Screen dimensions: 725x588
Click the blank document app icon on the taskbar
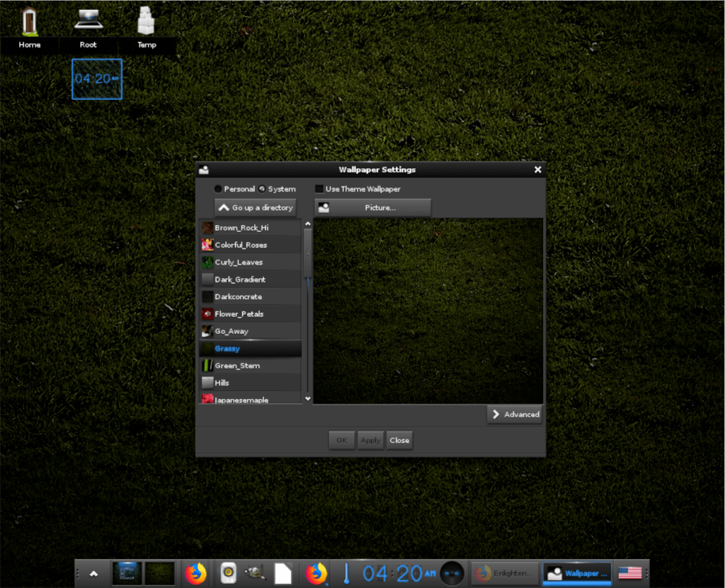(x=283, y=573)
